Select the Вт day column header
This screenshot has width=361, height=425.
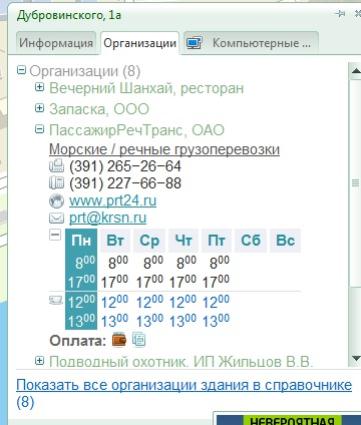(x=115, y=240)
